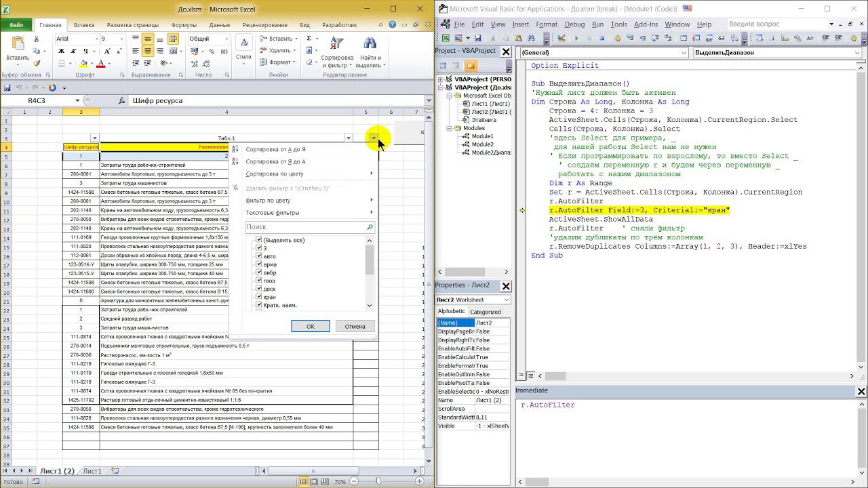
Task: Click the Format Painter brush icon
Action: (x=37, y=64)
